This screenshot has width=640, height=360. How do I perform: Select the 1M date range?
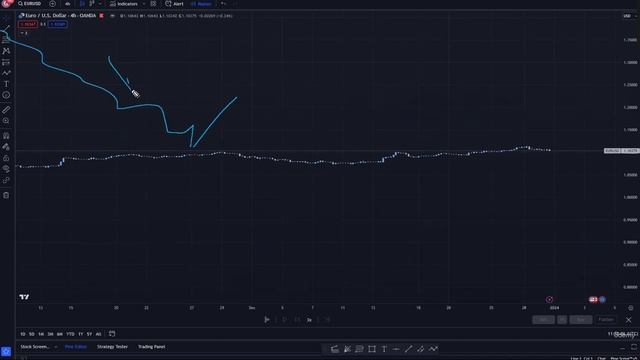coord(41,334)
